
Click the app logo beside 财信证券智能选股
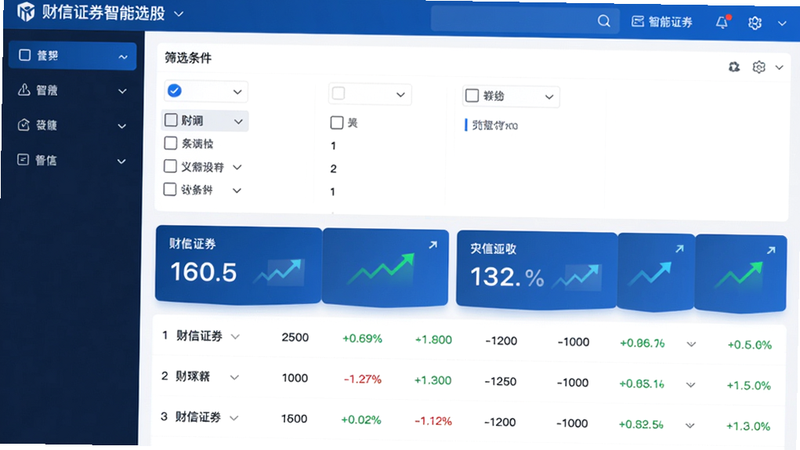26,11
